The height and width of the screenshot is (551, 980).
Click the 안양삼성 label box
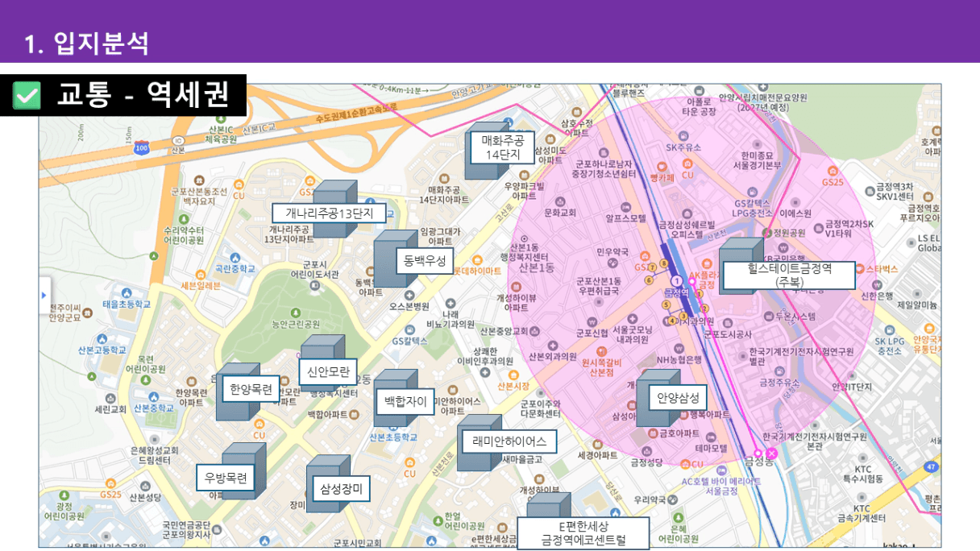(x=678, y=397)
